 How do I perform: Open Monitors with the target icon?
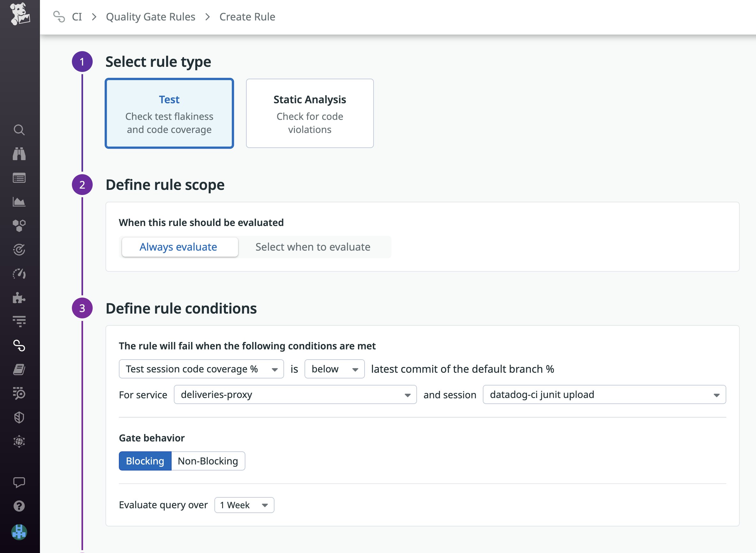19,249
